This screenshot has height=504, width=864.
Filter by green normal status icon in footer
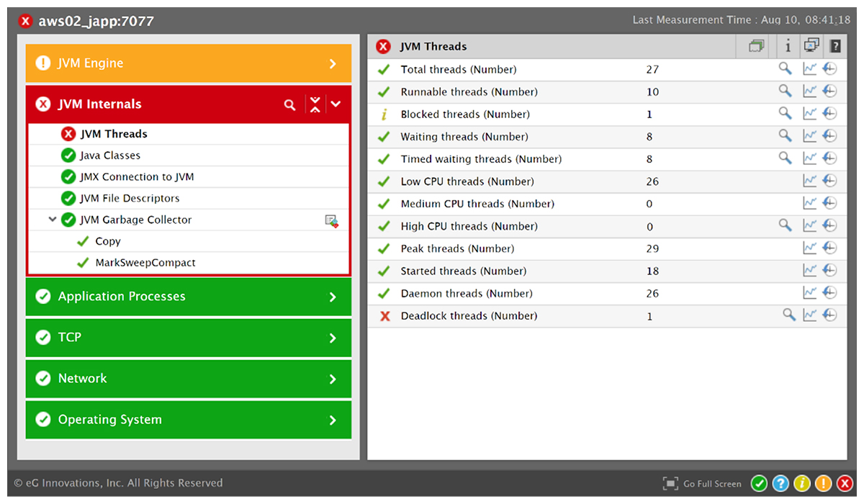759,484
